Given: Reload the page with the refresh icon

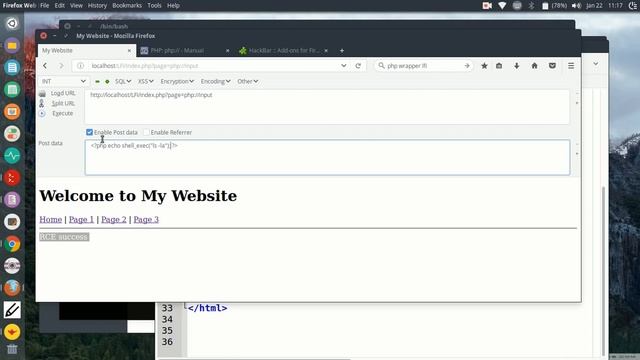Looking at the screenshot, I should [358, 66].
